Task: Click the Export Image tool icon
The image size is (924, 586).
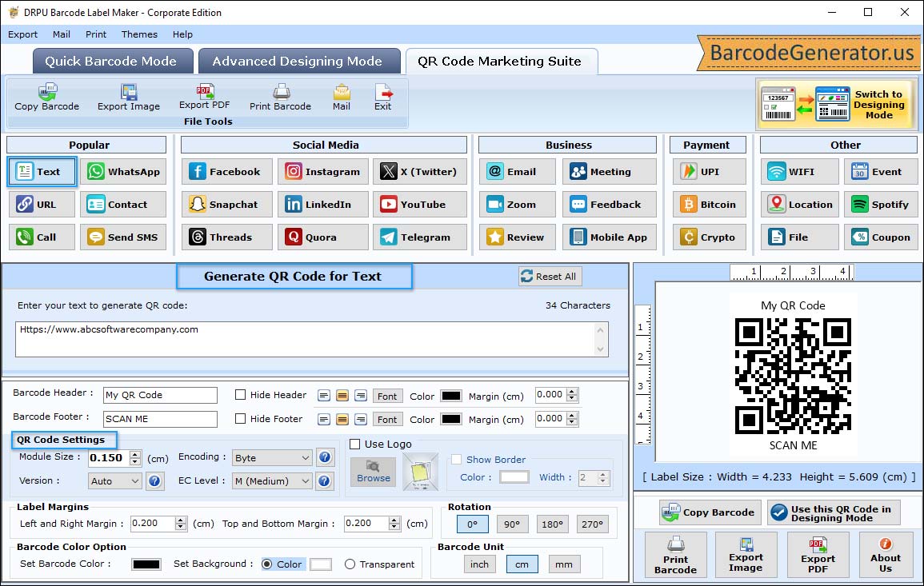Action: coord(129,98)
